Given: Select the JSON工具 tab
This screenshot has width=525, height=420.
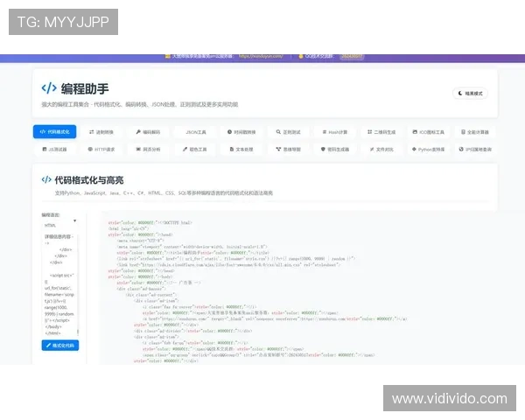Looking at the screenshot, I should point(195,132).
